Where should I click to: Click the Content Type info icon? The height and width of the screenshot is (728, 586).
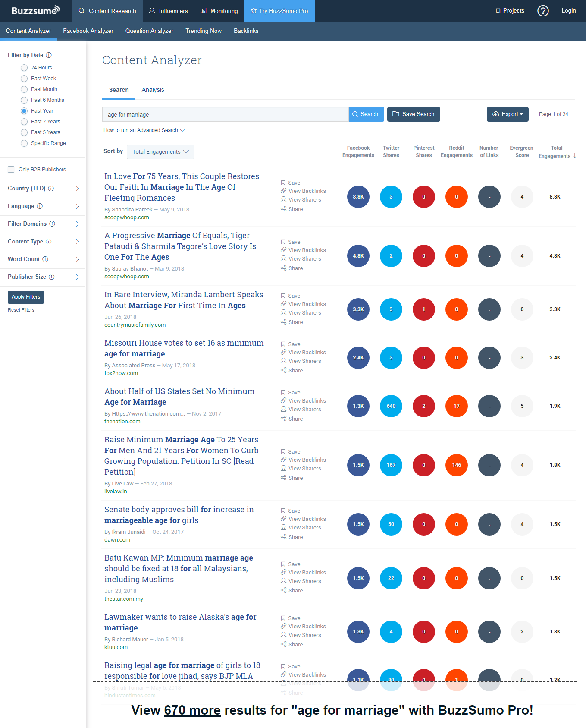click(x=49, y=241)
